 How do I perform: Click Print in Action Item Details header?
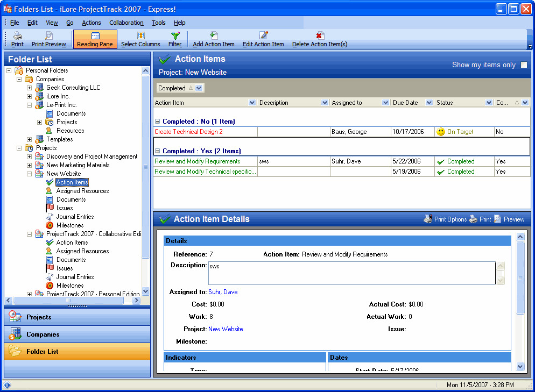(x=480, y=219)
